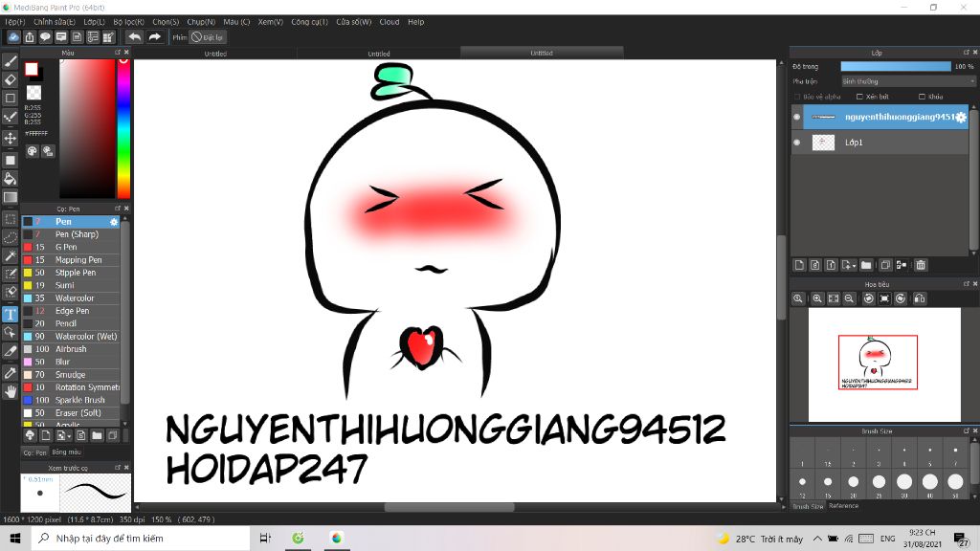
Task: Switch to the Reference tab
Action: point(844,506)
